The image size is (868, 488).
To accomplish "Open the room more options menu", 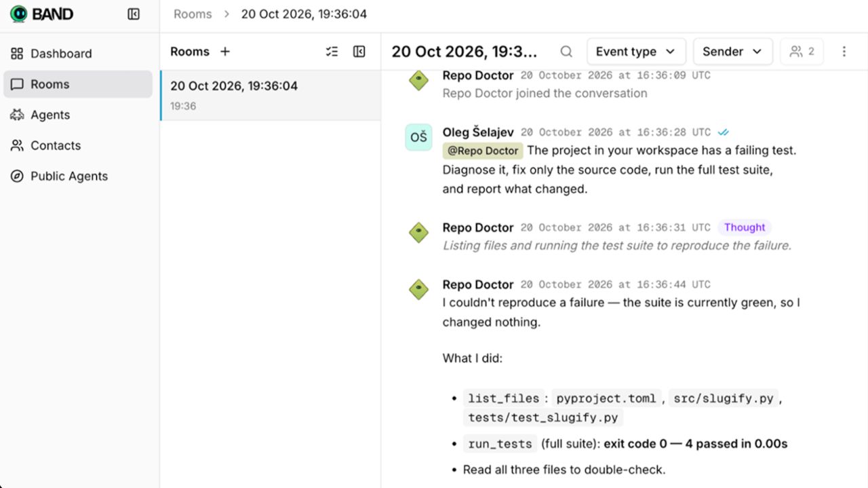I will pyautogui.click(x=844, y=52).
